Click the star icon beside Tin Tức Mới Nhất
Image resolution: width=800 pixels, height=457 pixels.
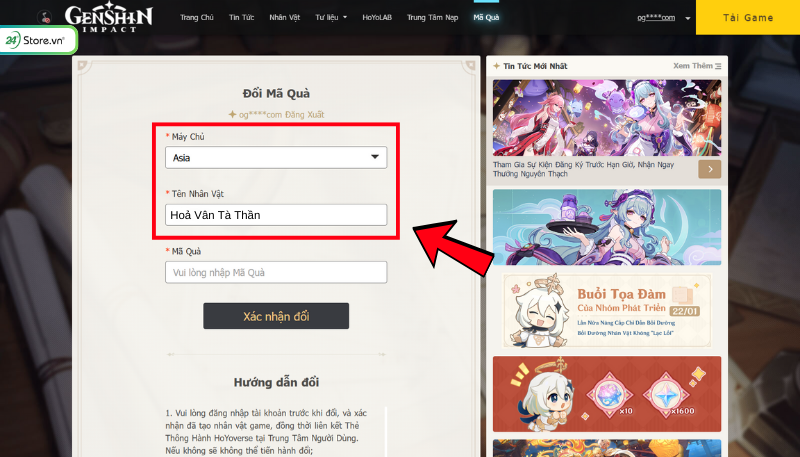tap(496, 66)
